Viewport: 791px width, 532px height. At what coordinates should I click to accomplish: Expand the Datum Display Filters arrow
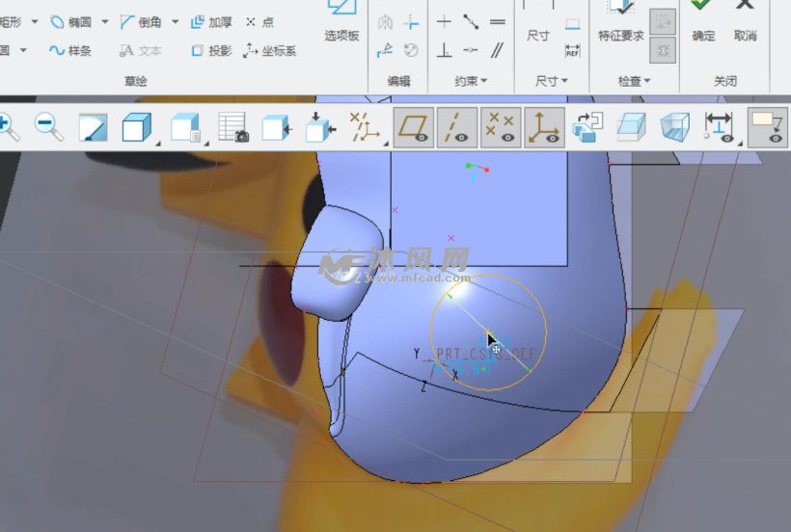(x=386, y=145)
